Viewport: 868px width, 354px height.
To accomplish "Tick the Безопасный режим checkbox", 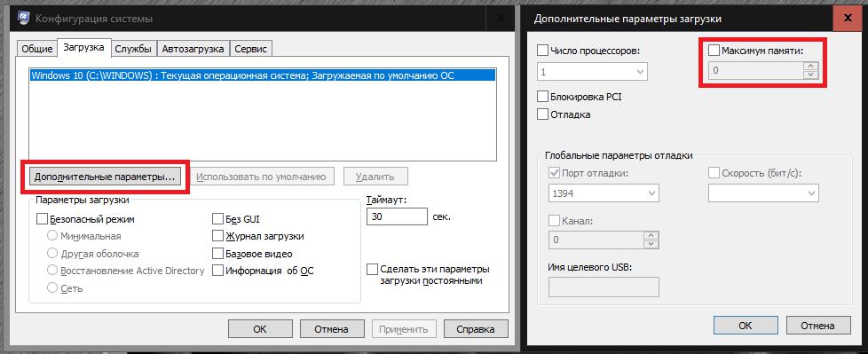I will click(x=42, y=219).
